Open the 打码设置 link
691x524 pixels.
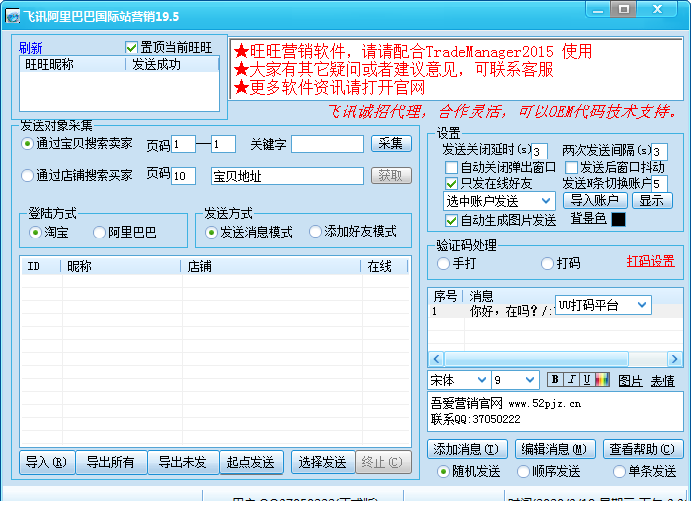point(650,261)
